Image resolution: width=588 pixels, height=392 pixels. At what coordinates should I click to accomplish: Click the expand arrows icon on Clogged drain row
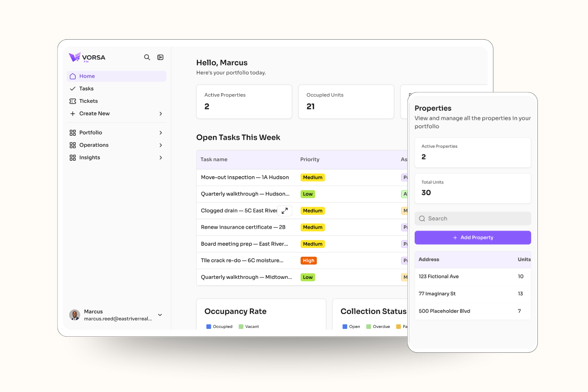point(284,211)
